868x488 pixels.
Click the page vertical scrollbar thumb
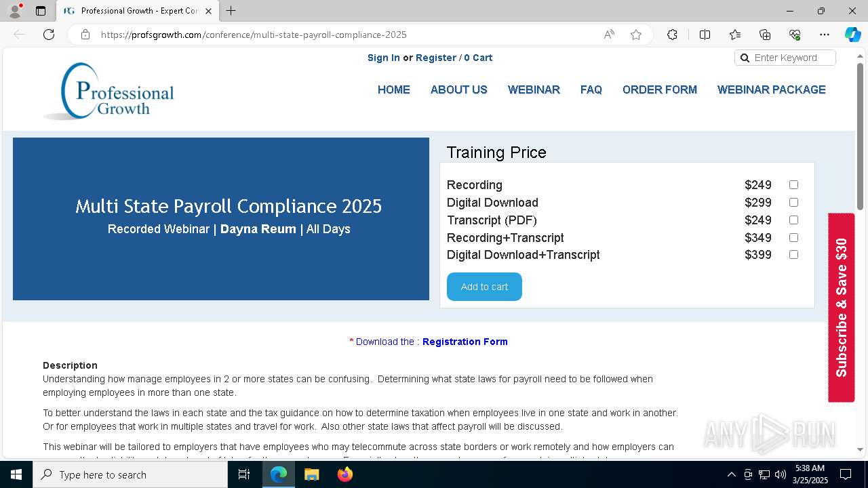pos(861,136)
